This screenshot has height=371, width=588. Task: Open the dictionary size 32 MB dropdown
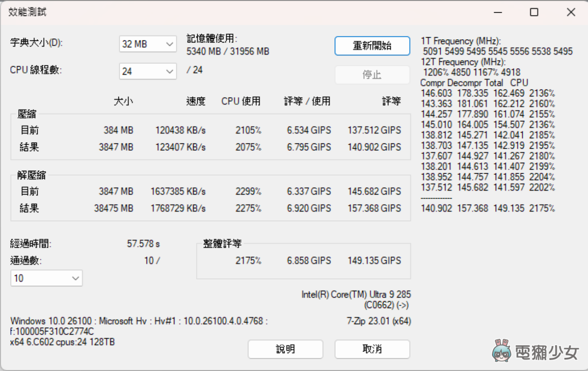pos(148,44)
